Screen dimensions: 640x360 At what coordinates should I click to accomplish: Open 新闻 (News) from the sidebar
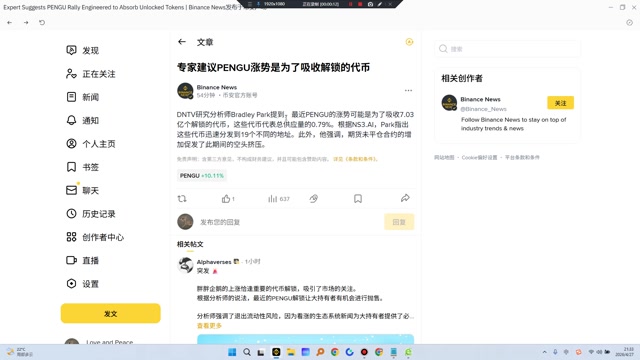tap(83, 97)
